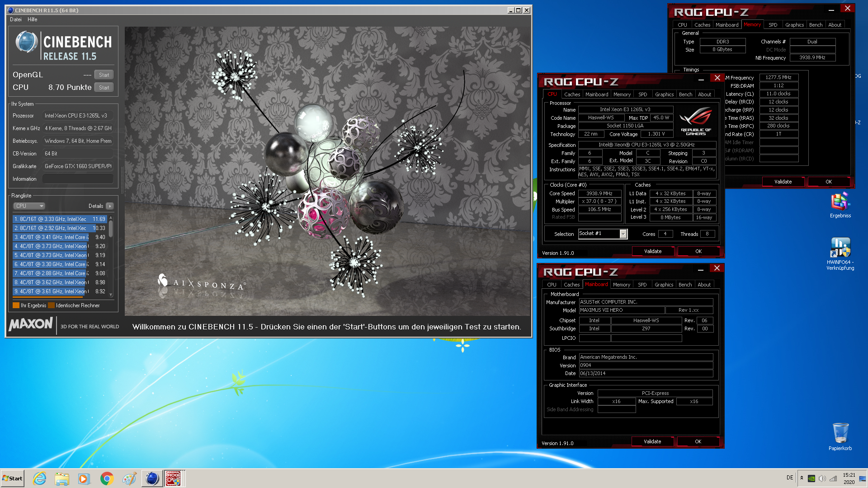Open Google Chrome from the taskbar
Screen dimensions: 868x488
click(x=107, y=479)
